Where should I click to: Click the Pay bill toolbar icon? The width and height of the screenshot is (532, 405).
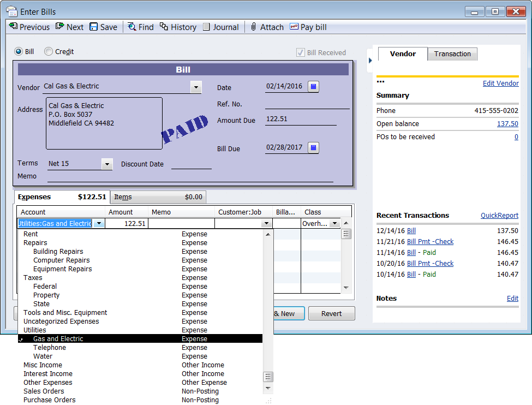[295, 27]
